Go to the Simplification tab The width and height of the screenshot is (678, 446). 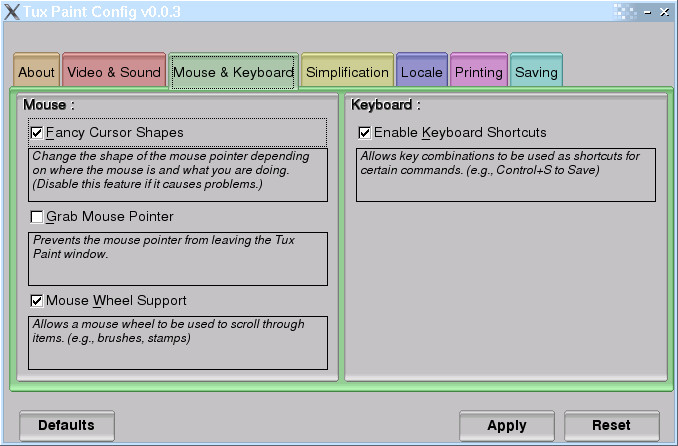pos(347,71)
